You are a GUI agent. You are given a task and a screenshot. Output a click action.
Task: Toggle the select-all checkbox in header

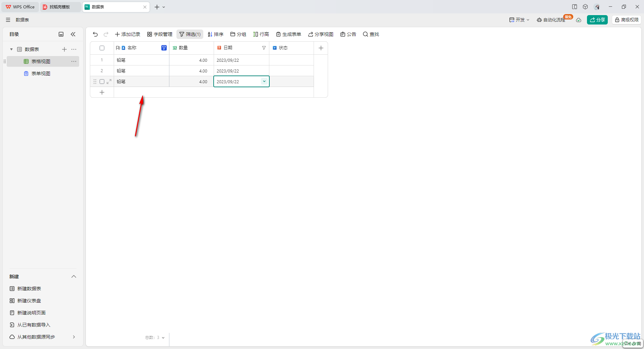pyautogui.click(x=102, y=48)
